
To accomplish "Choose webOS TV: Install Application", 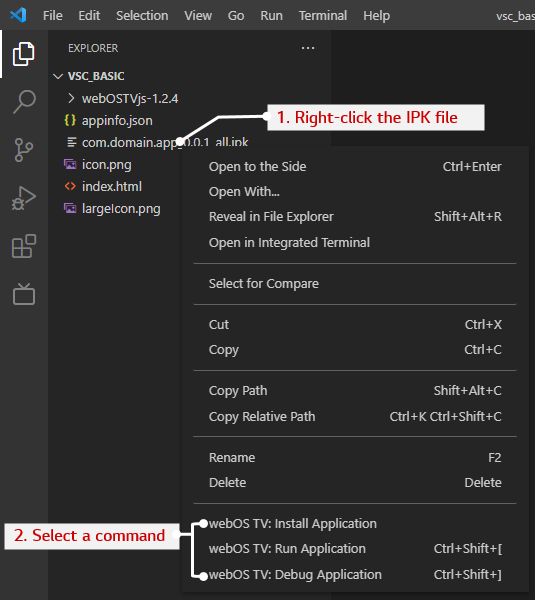I will pyautogui.click(x=355, y=523).
